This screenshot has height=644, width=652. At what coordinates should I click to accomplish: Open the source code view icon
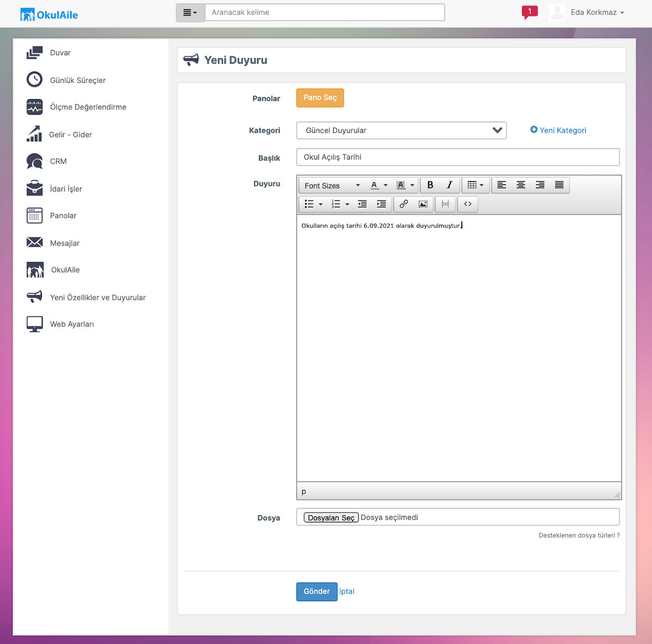(x=468, y=204)
